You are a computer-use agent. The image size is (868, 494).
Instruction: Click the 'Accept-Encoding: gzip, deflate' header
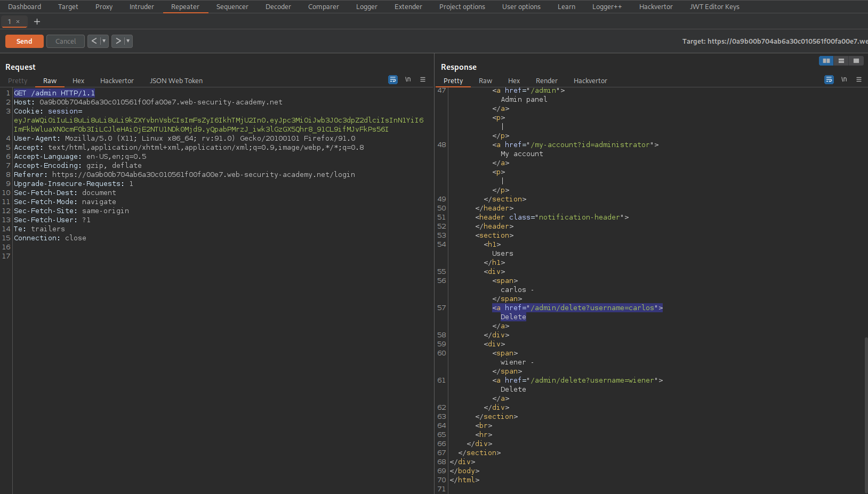coord(78,166)
